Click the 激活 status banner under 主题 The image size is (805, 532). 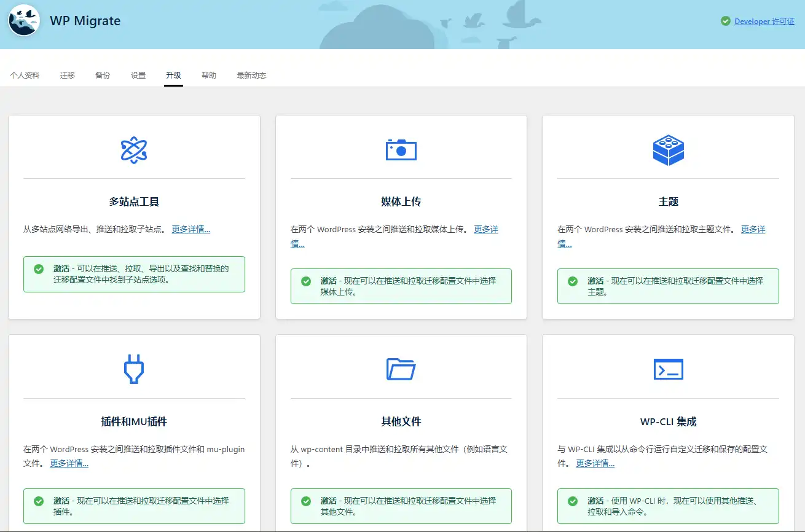coord(668,286)
